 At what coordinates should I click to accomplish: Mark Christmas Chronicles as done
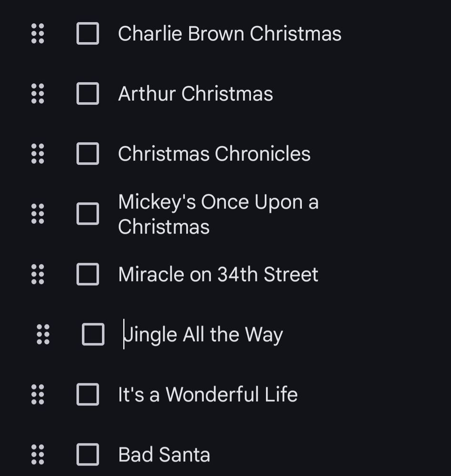tap(88, 154)
